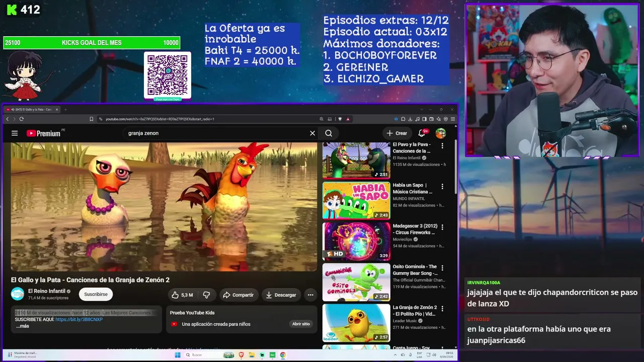Dislike the El Gallo y la Pata video
644x362 pixels.
click(x=206, y=295)
